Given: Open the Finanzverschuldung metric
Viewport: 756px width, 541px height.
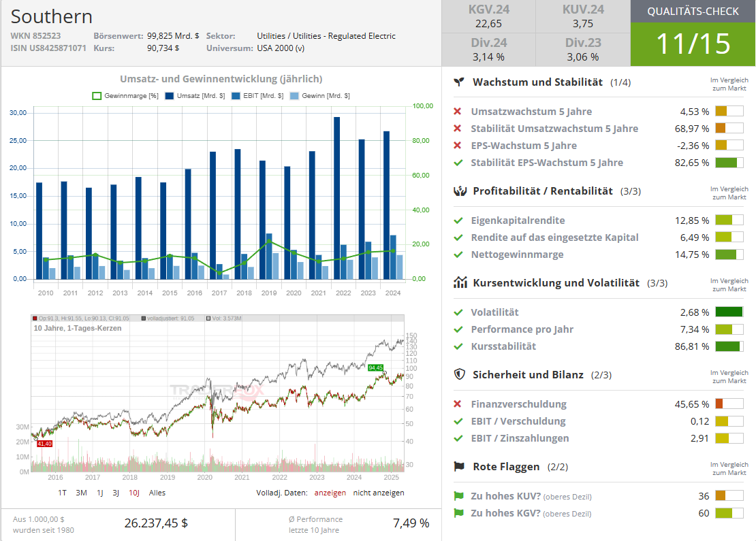Looking at the screenshot, I should pos(519,404).
